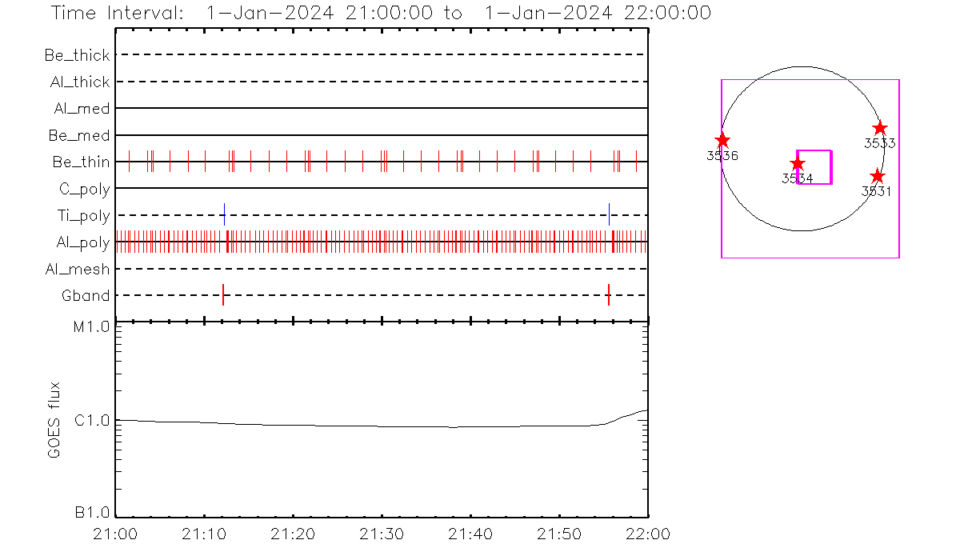
Task: Click the 22:00 time axis label
Action: coord(647,534)
